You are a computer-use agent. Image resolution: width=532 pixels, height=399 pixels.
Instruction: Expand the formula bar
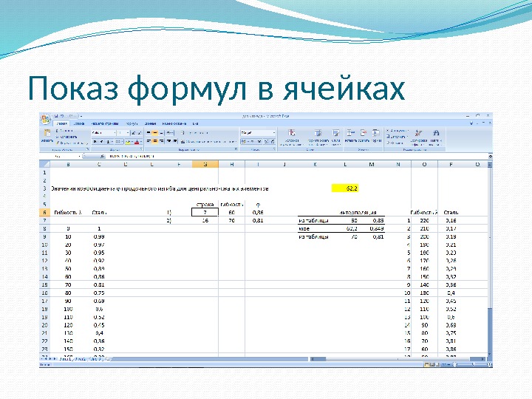tap(490, 156)
